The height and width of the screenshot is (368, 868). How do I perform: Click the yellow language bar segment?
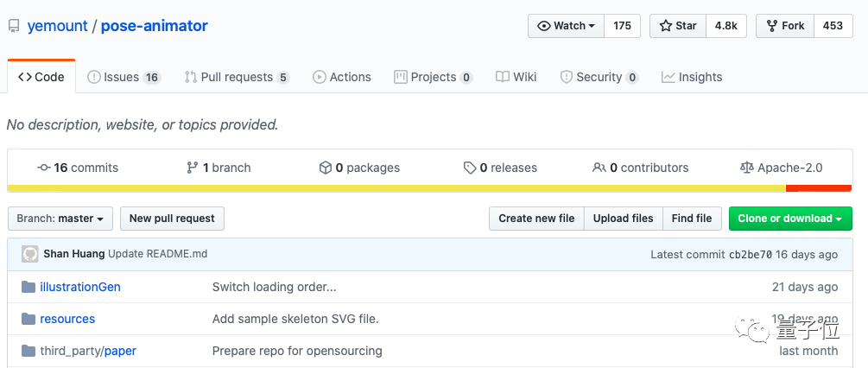pyautogui.click(x=396, y=188)
